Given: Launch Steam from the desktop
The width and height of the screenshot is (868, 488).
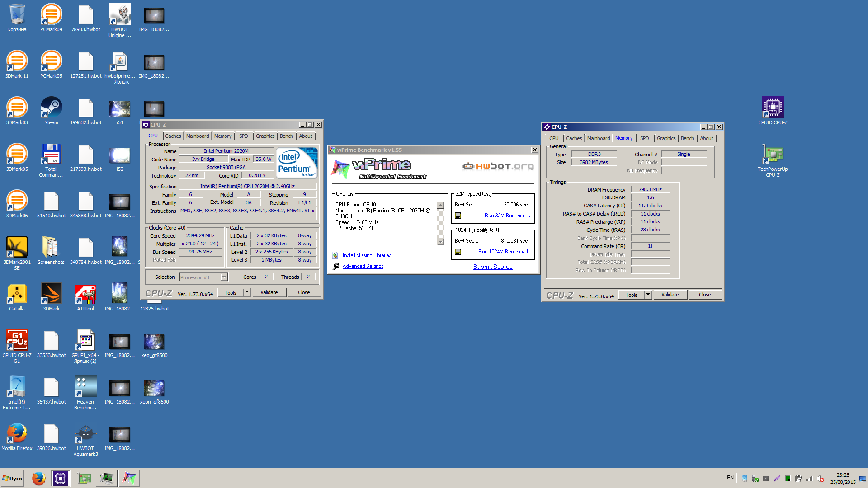Looking at the screenshot, I should click(x=51, y=111).
